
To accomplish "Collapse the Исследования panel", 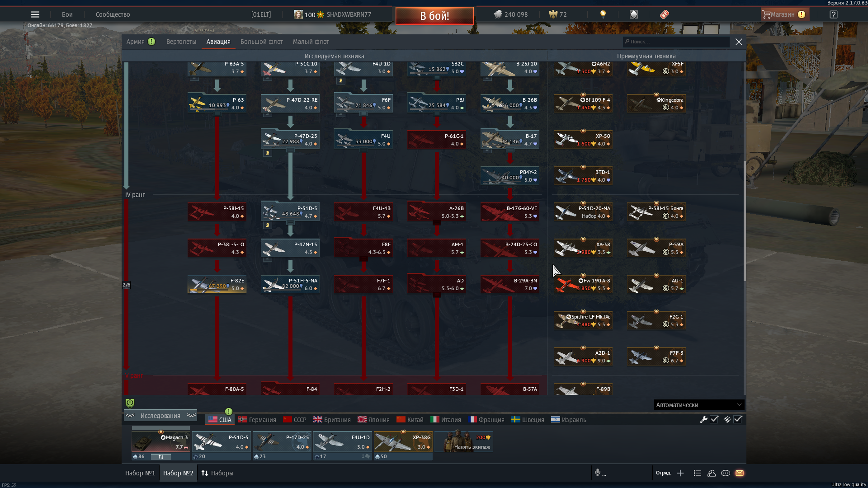I will 160,416.
